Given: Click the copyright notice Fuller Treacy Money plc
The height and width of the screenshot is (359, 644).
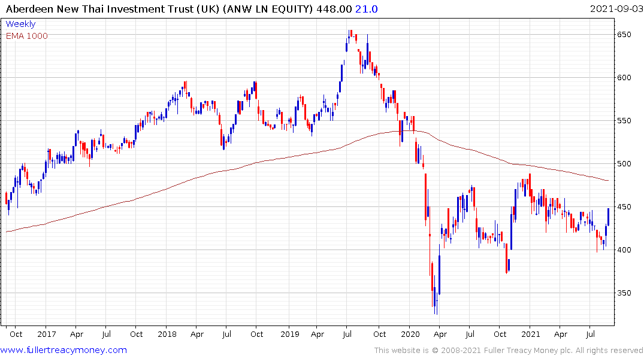Looking at the screenshot, I should [x=509, y=351].
